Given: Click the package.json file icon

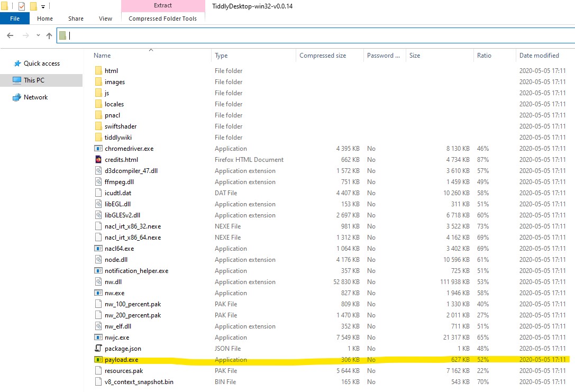Looking at the screenshot, I should point(98,348).
